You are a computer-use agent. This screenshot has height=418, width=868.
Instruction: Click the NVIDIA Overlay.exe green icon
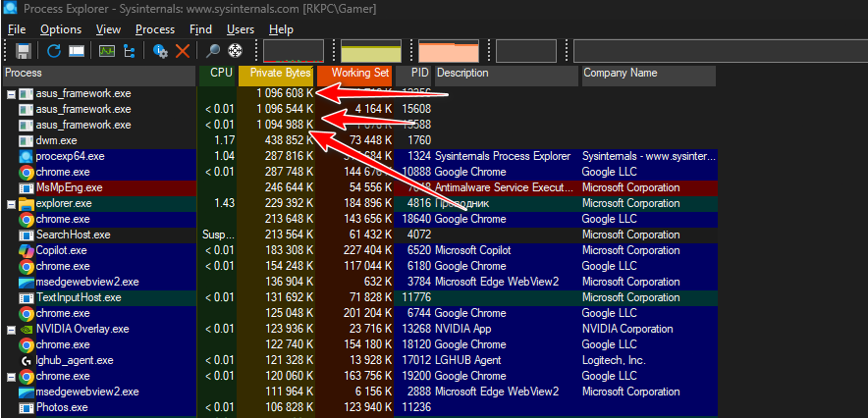pos(26,330)
